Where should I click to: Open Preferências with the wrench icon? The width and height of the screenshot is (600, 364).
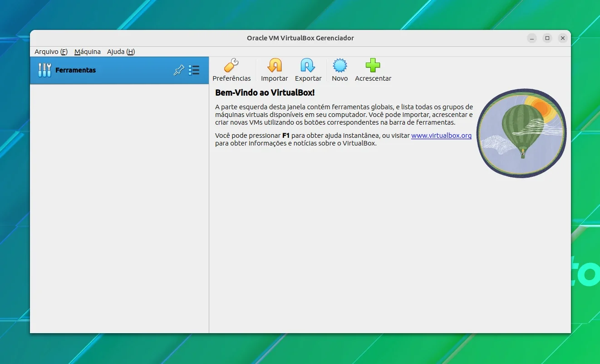[x=231, y=66]
